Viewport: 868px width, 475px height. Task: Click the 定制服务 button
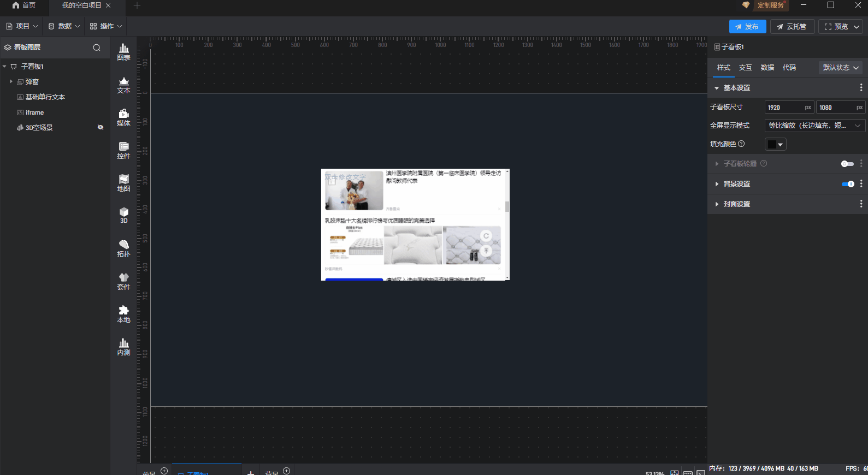tap(771, 5)
